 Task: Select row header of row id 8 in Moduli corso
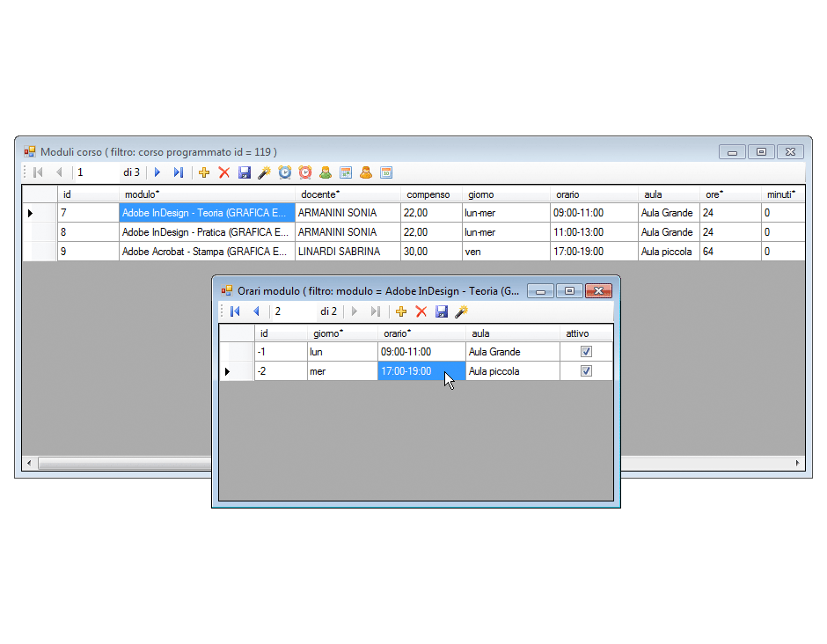pos(40,232)
